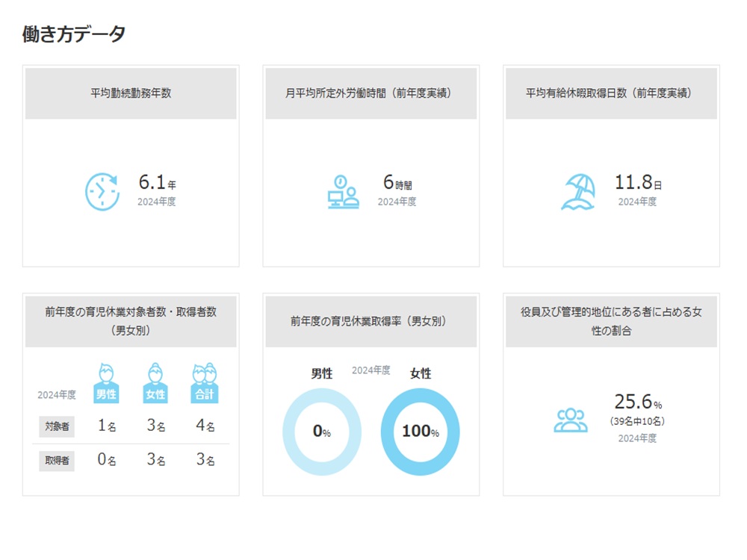The height and width of the screenshot is (560, 747).
Task: Click the 平均勤続勤務年数 card header
Action: click(131, 93)
